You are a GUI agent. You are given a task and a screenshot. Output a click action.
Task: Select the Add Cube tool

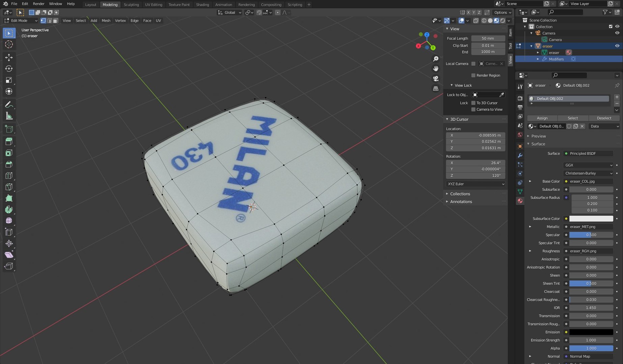(9, 129)
